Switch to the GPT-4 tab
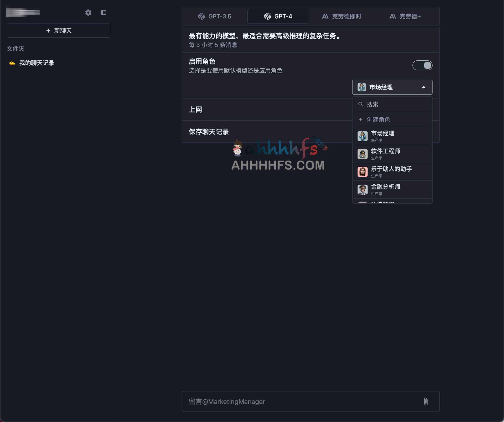504x422 pixels. (278, 16)
